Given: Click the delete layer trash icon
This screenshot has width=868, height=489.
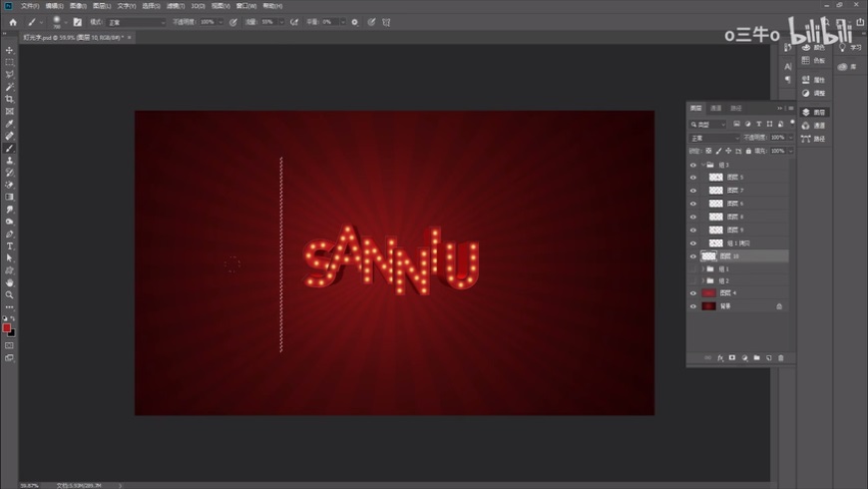Looking at the screenshot, I should coord(781,357).
